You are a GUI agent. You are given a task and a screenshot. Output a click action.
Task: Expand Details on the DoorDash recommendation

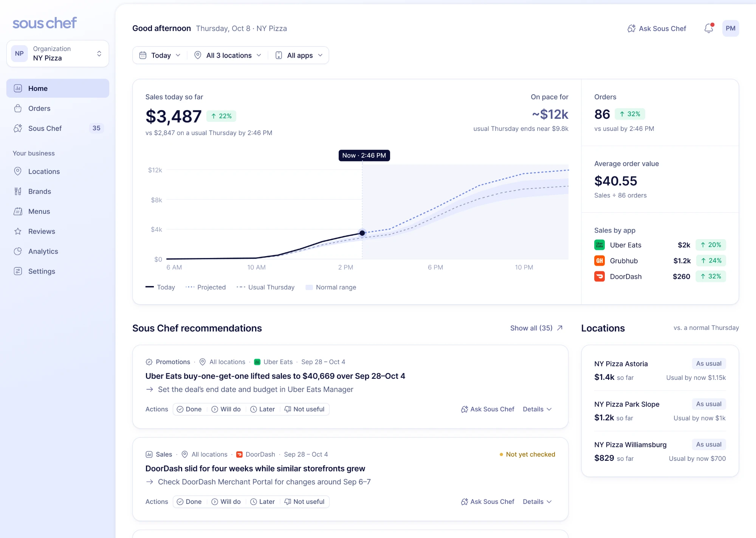[x=537, y=502]
